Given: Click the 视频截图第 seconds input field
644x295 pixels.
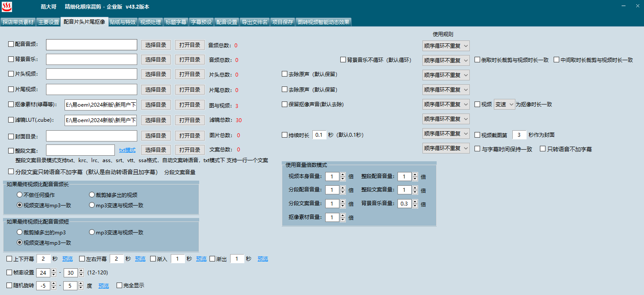Looking at the screenshot, I should [519, 135].
